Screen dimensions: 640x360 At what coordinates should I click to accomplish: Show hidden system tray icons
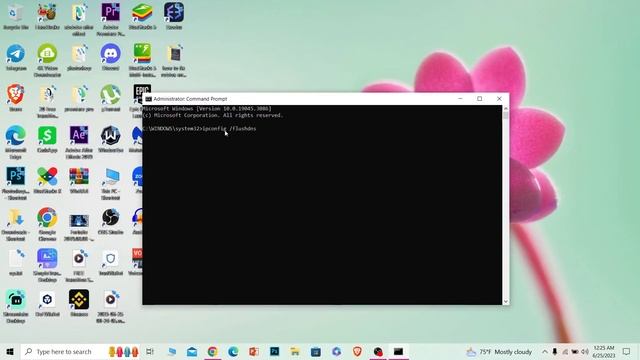545,351
